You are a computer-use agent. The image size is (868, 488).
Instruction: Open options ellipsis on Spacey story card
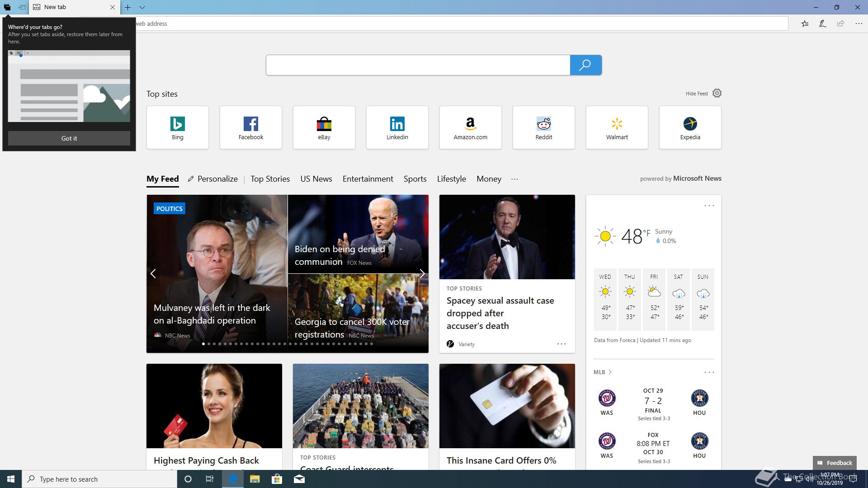tap(561, 344)
